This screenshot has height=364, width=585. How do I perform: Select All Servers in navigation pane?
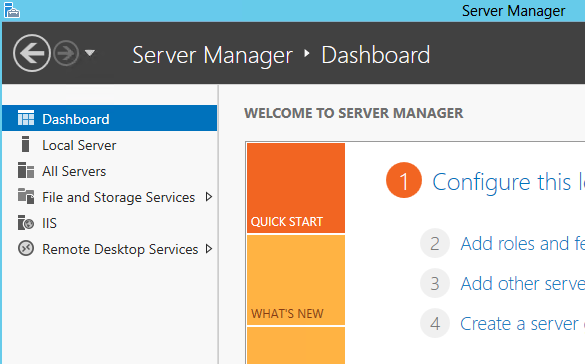coord(109,171)
